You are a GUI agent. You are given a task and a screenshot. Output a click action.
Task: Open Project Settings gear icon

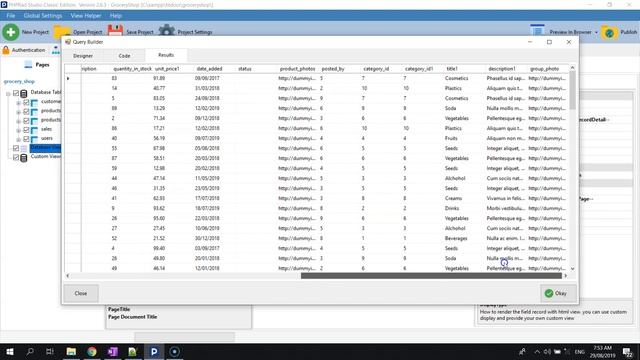pos(166,30)
